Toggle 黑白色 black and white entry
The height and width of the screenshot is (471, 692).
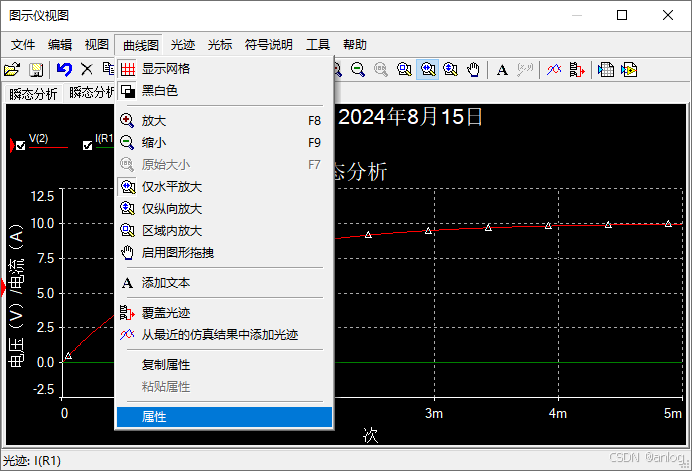coord(224,91)
